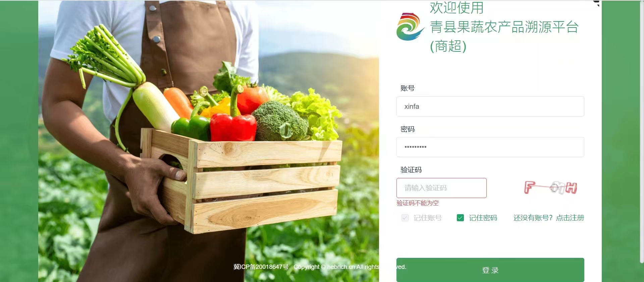Screen dimensions: 644x282
Task: Open the 冀ICP备20018647号 filing link
Action: pyautogui.click(x=261, y=267)
